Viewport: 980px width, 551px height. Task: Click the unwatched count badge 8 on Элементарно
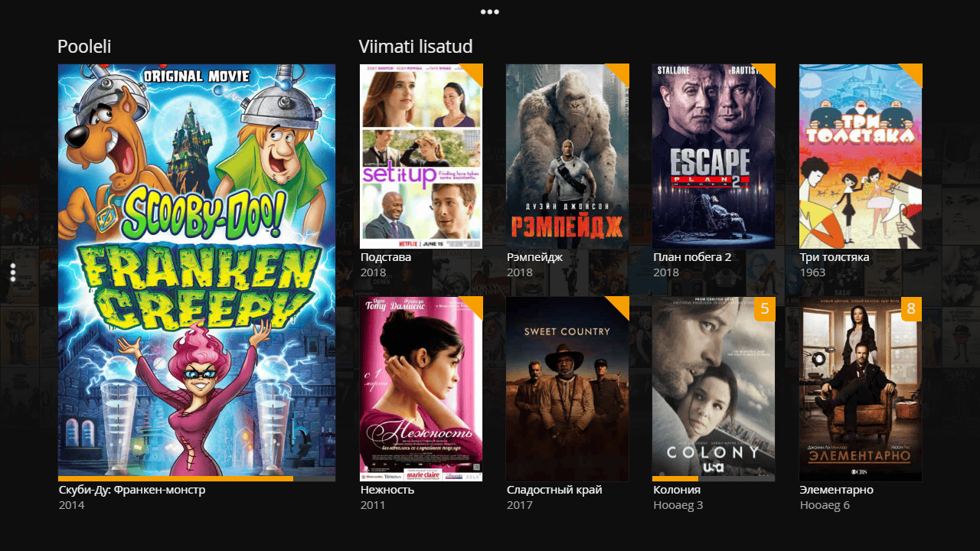tap(911, 309)
